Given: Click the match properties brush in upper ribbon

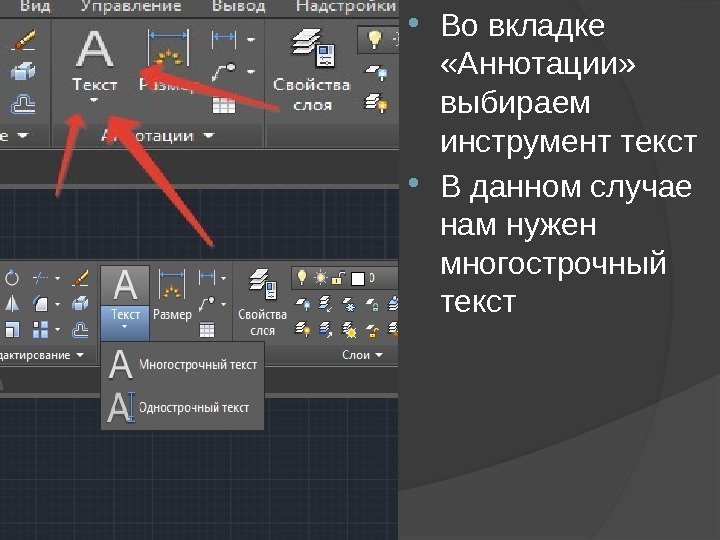Looking at the screenshot, I should click(23, 39).
